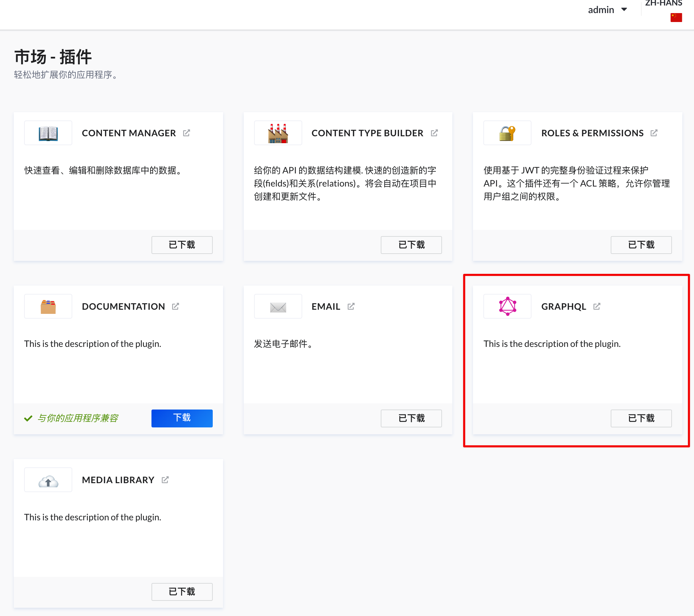Open the ZH-HANS language selector
694x616 pixels.
[x=663, y=3]
